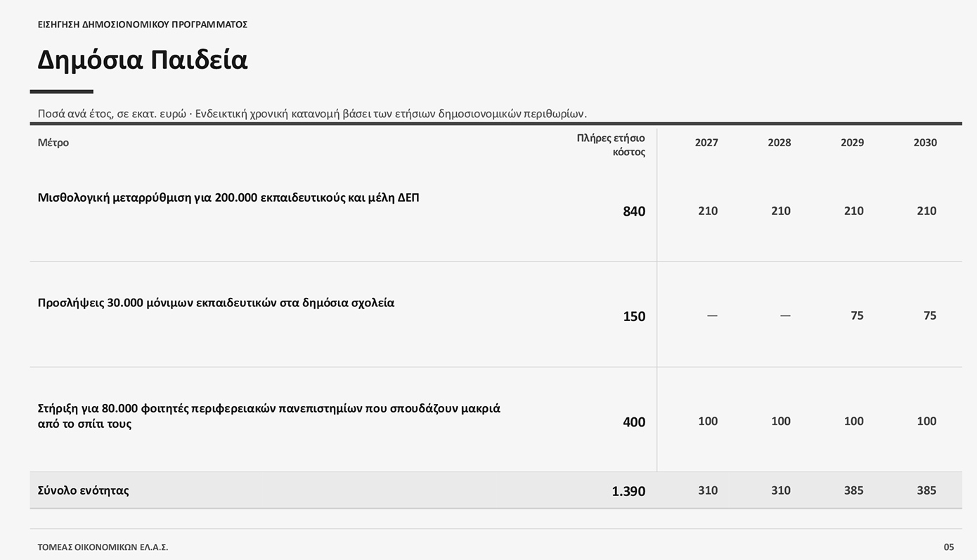Click the Πλήρες ετήσιο κόστος column header
This screenshot has height=560, width=977.
point(611,145)
